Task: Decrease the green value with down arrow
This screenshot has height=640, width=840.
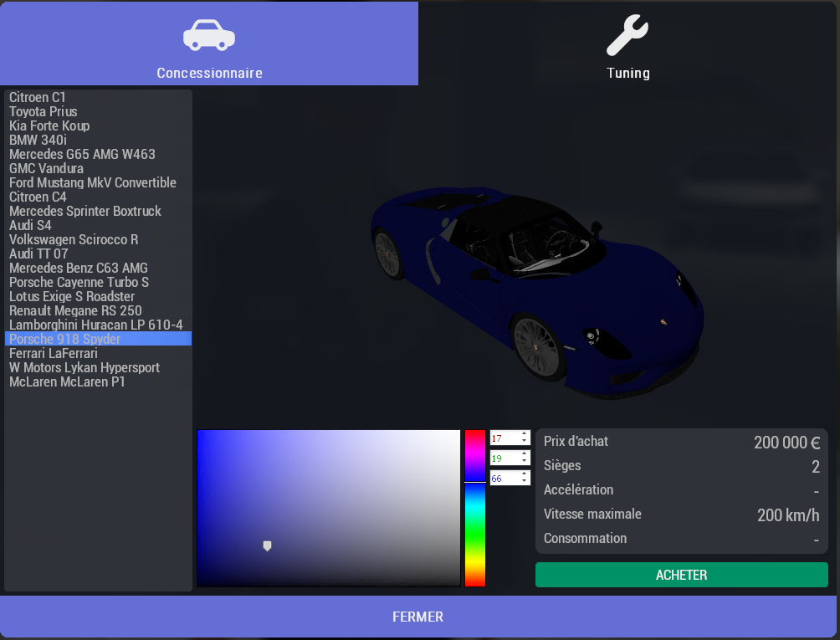Action: point(524,461)
